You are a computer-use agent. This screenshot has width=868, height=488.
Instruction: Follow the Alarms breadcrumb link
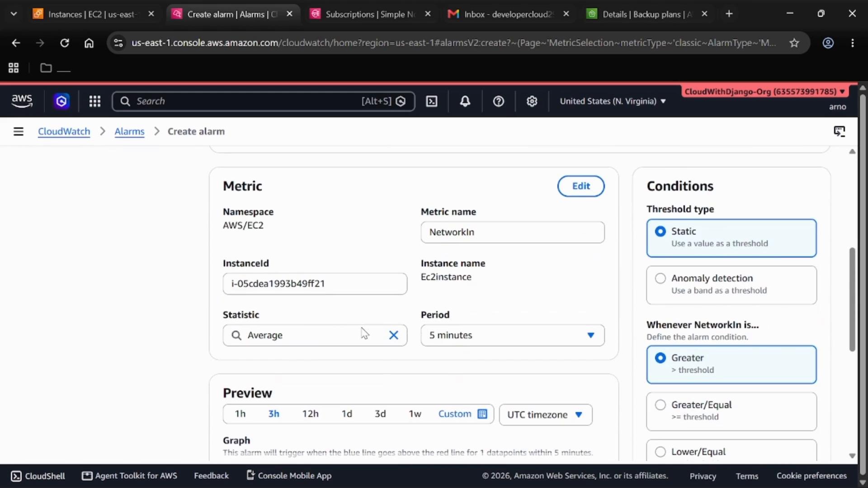click(x=129, y=131)
